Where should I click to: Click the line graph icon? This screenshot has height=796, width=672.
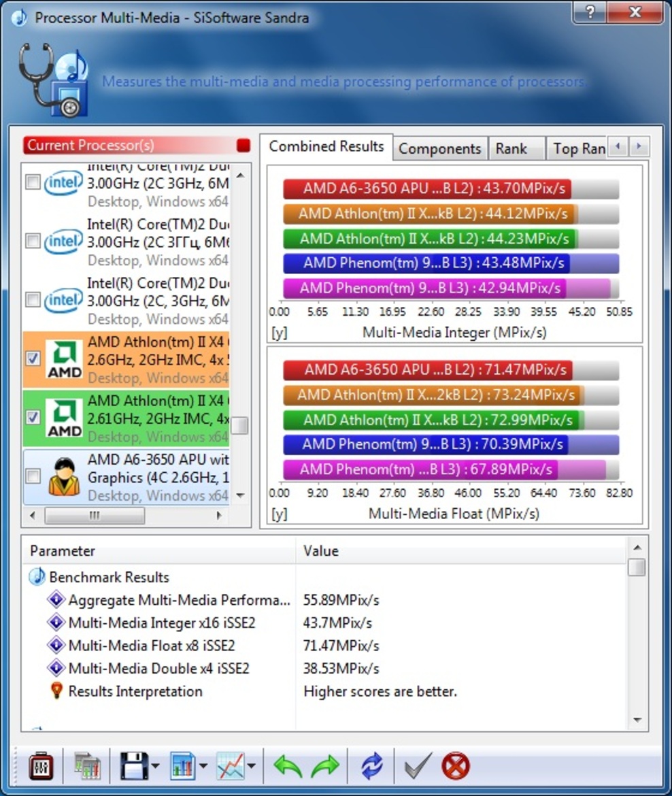point(231,766)
